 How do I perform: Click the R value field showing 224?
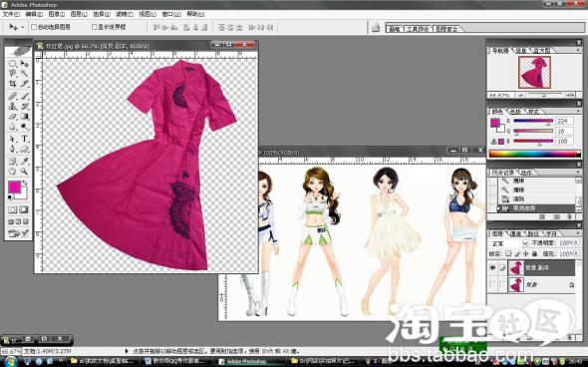click(564, 121)
